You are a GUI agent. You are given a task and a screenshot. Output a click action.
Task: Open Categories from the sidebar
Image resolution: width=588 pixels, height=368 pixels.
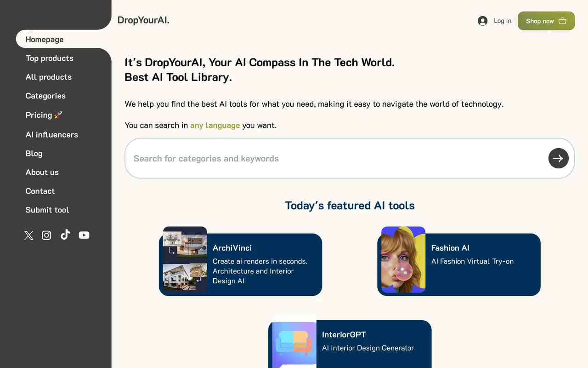click(x=45, y=96)
